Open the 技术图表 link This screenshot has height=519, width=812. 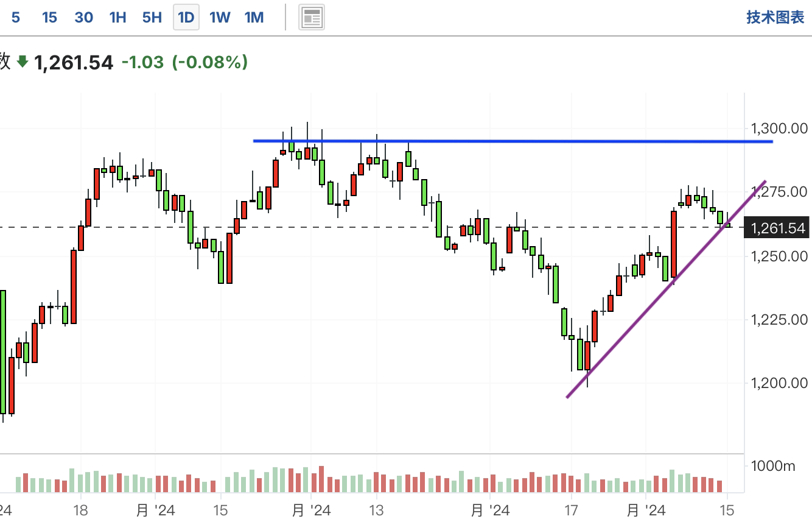coord(775,17)
